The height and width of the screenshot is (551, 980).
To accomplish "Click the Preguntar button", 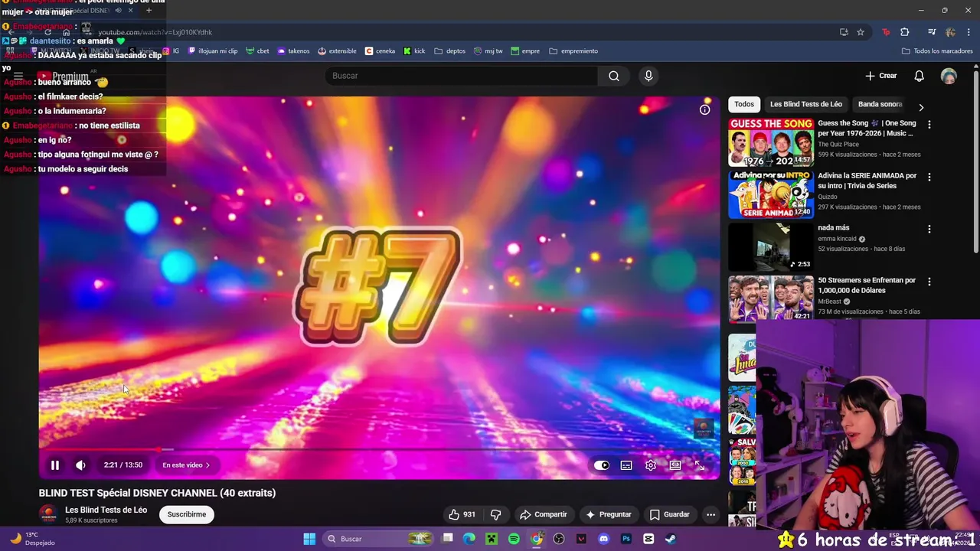I will pos(609,514).
